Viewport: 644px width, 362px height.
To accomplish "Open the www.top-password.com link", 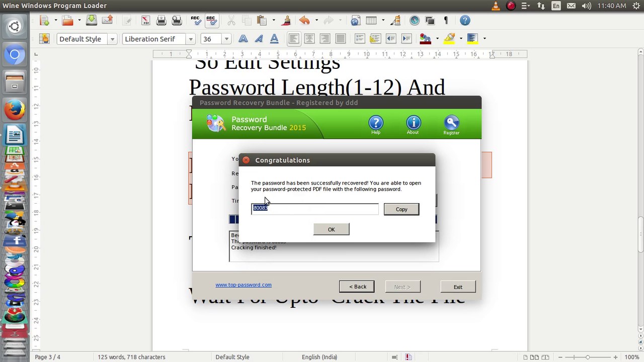I will coord(244,285).
